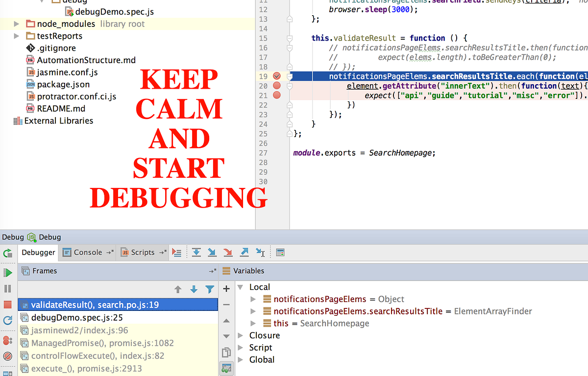
Task: Expand the Script scope
Action: click(x=240, y=348)
